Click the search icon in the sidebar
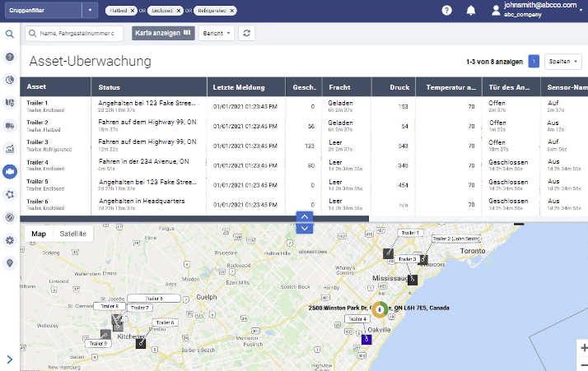Viewport: 588px width, 371px height. tap(10, 35)
